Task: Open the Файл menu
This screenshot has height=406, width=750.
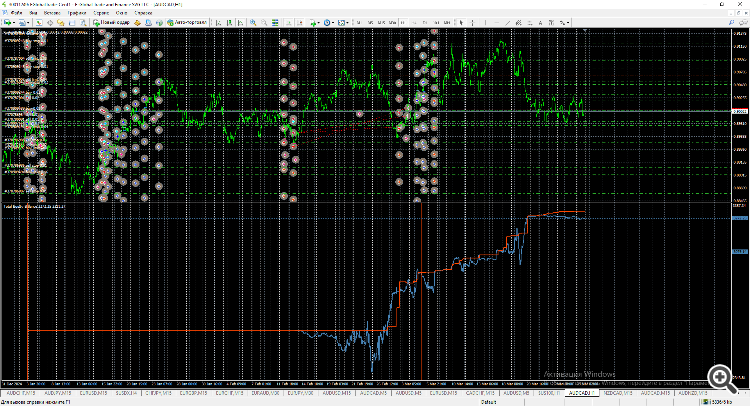Action: 16,13
